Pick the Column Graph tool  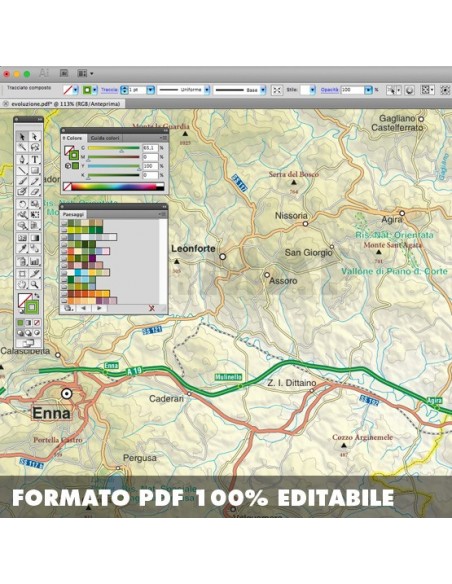tap(35, 261)
